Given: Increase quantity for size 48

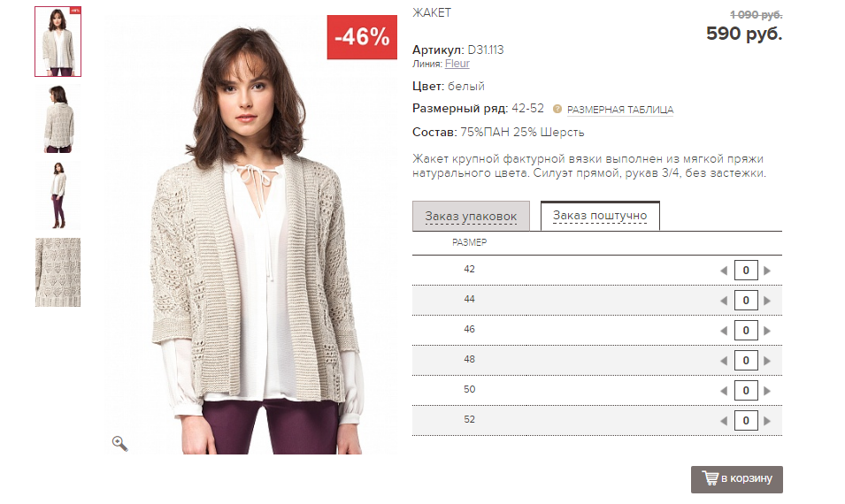Looking at the screenshot, I should [767, 361].
